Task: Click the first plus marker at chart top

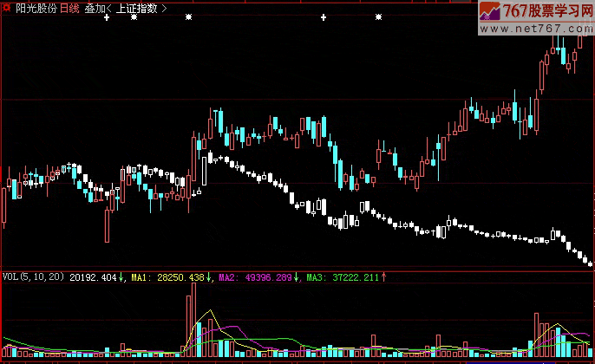Action: [106, 17]
